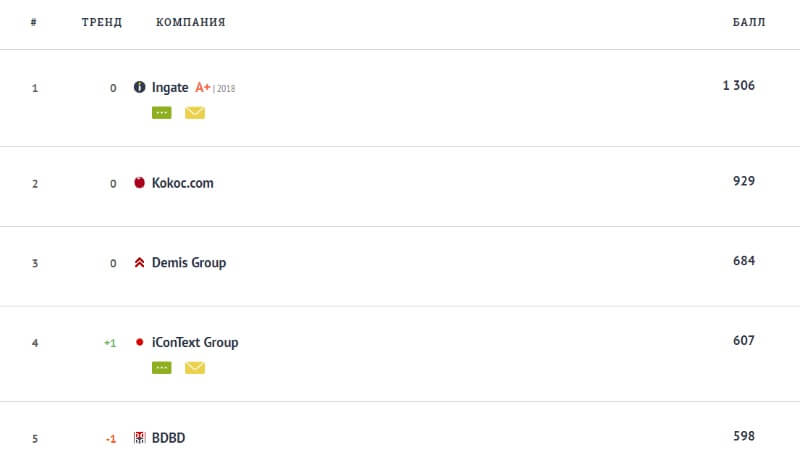Click the Demis Group red chevron logo
This screenshot has height=473, width=800.
coord(140,263)
